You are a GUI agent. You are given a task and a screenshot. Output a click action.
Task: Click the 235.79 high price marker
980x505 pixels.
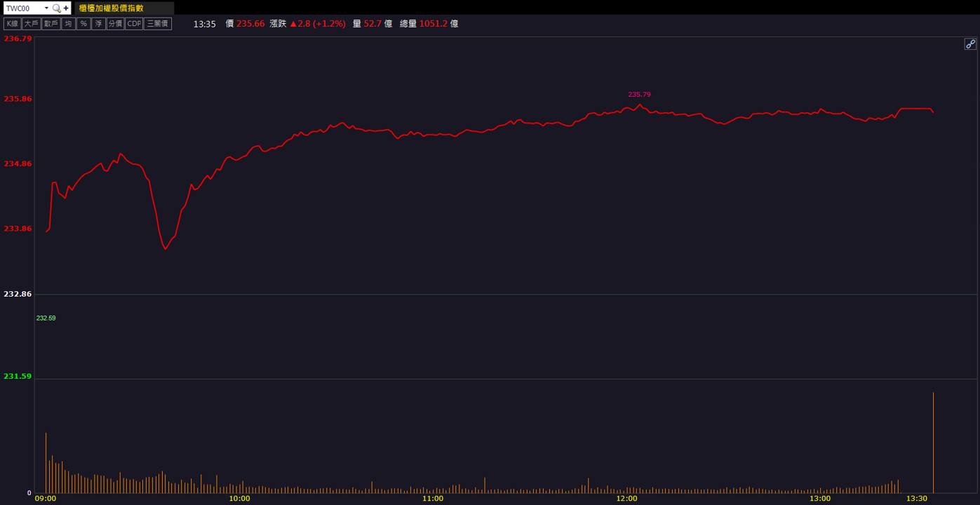pyautogui.click(x=639, y=95)
